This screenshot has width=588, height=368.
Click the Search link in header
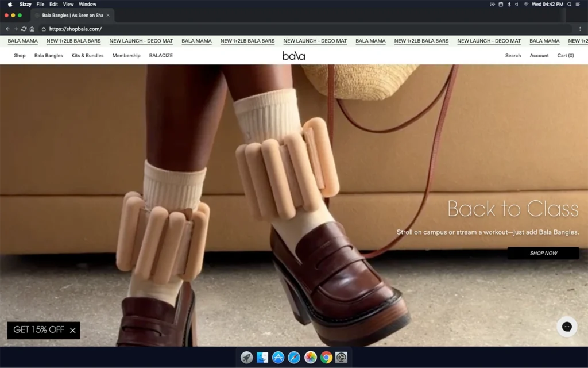[513, 56]
